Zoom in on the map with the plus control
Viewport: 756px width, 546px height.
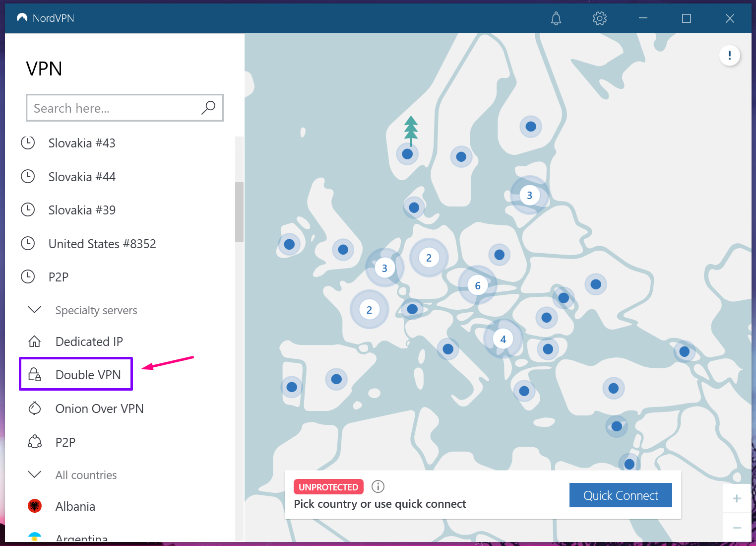[x=737, y=498]
